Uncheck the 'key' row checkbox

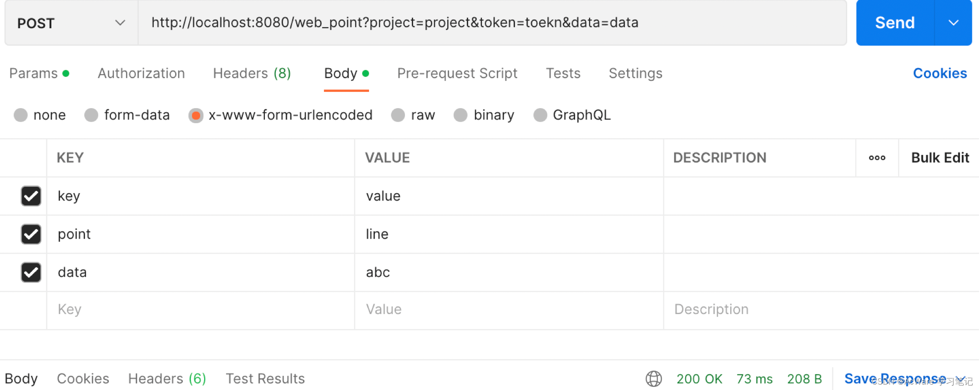click(31, 196)
